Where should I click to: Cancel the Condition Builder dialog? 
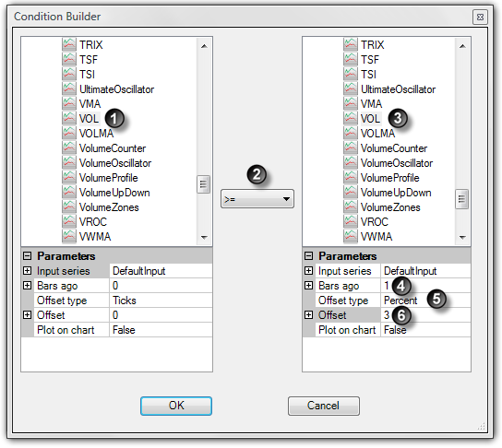coord(324,406)
